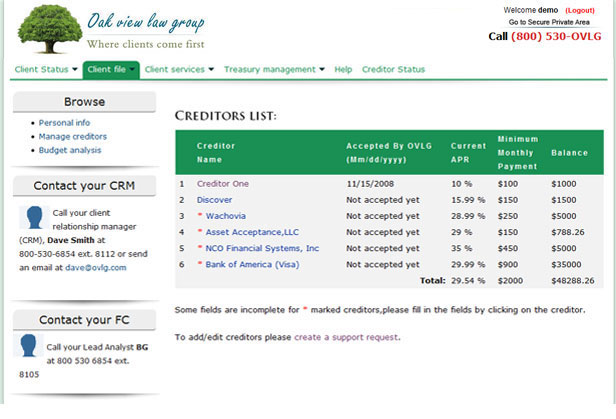Open the Client services menu
The height and width of the screenshot is (419, 616).
coord(175,70)
